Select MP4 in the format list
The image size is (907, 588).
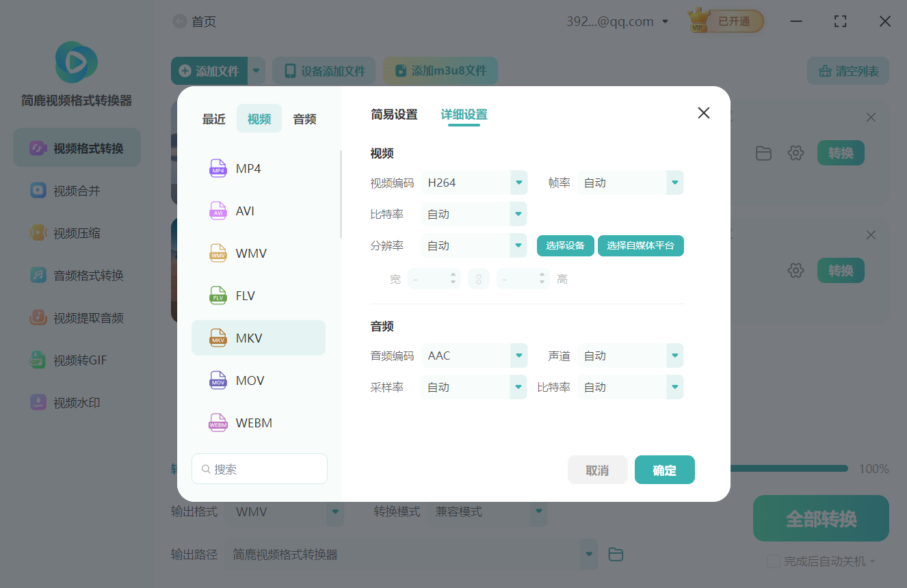point(259,168)
